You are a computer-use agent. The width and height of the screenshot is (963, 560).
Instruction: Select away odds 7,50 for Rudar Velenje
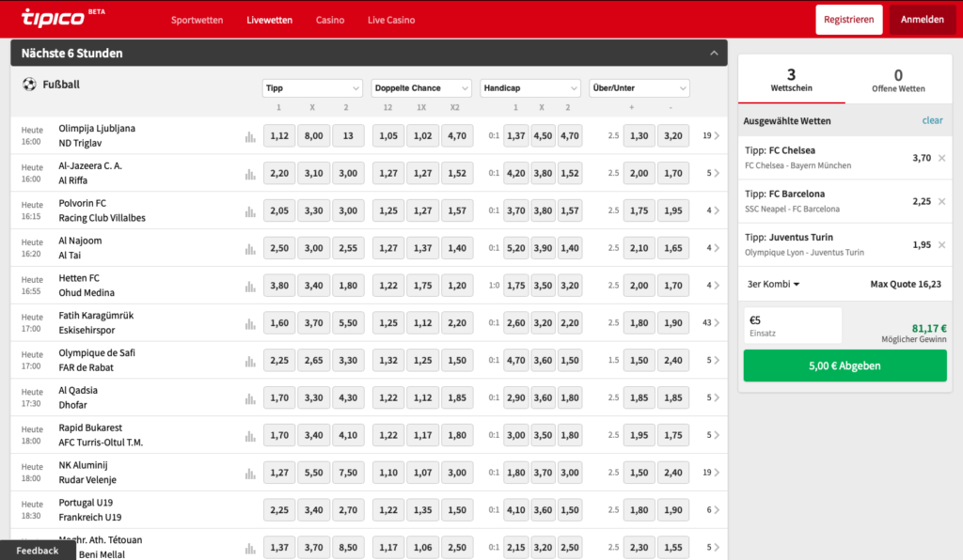(348, 473)
